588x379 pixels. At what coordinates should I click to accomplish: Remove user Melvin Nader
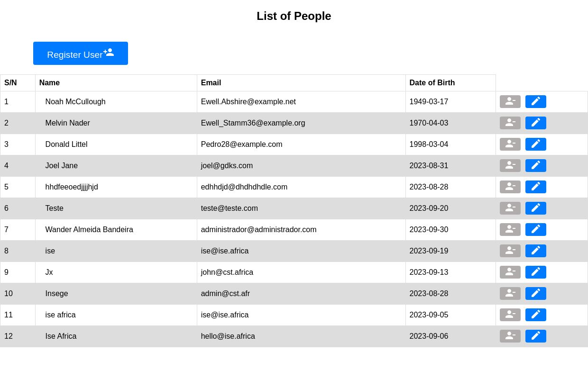click(x=510, y=123)
